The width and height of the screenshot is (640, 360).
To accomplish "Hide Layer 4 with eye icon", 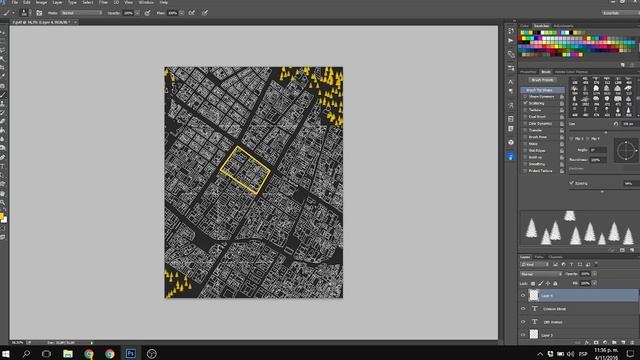I will [x=523, y=296].
